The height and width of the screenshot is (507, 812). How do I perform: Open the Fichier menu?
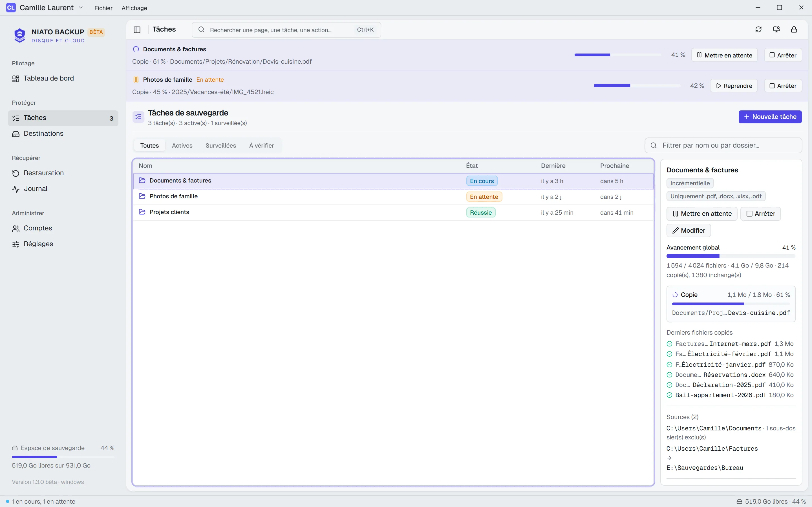(103, 8)
